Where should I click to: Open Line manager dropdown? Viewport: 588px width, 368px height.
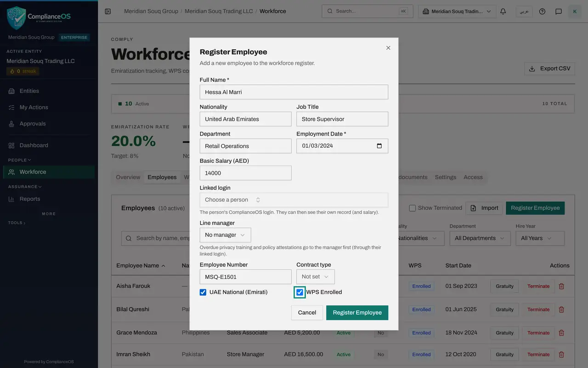[225, 235]
